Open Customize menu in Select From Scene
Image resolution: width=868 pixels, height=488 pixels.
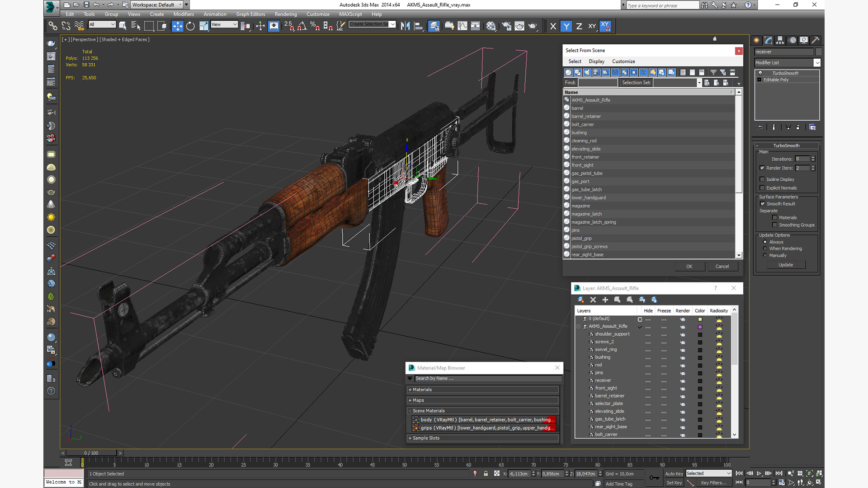click(623, 61)
